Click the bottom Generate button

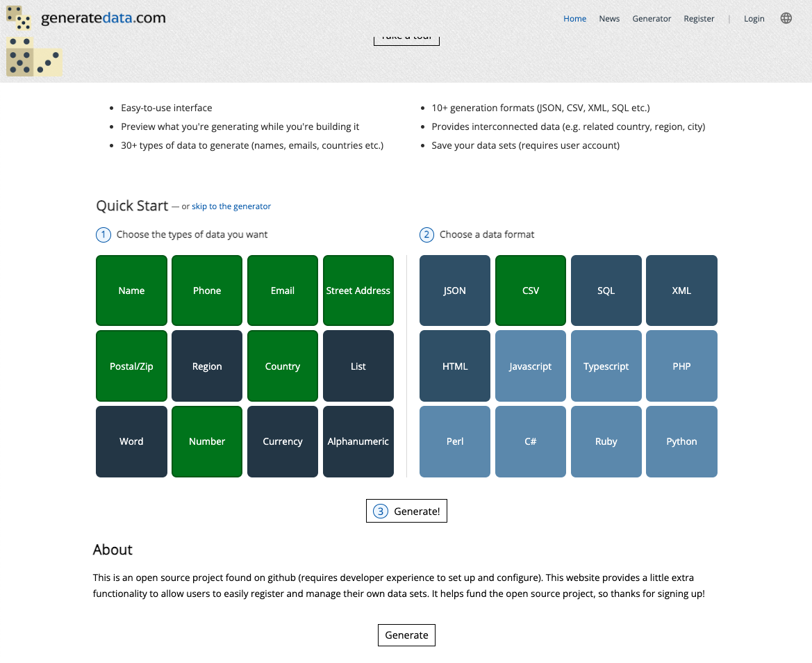point(406,635)
